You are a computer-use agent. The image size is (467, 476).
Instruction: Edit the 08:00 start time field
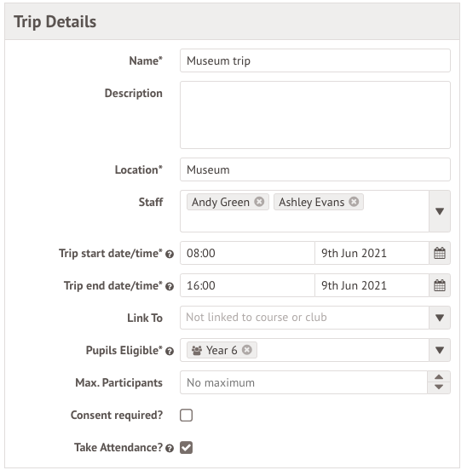click(x=247, y=253)
